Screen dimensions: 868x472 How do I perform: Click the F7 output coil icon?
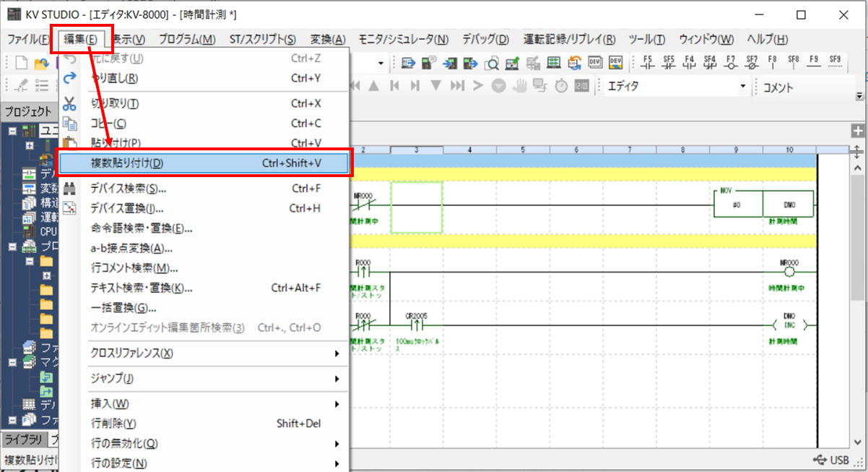tap(731, 63)
